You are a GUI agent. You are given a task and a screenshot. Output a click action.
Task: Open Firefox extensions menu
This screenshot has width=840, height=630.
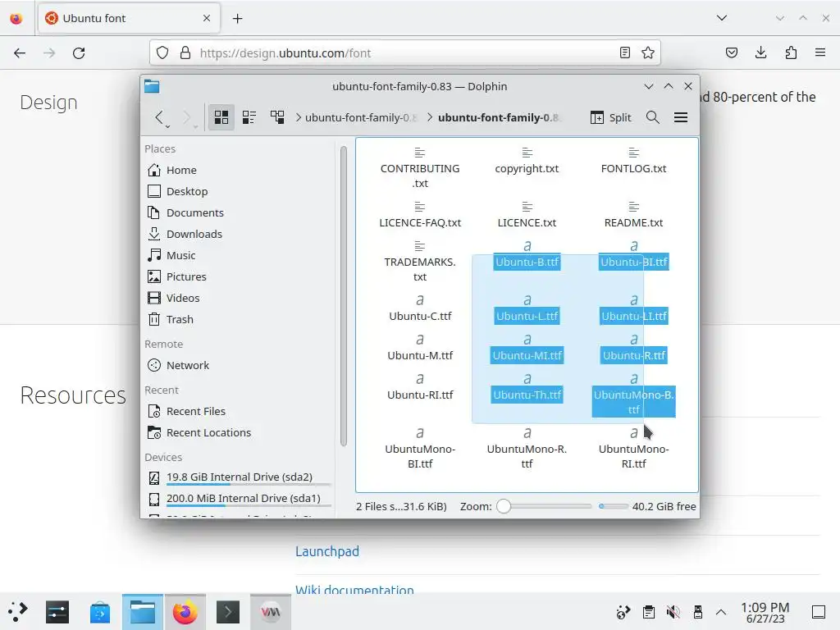tap(791, 53)
